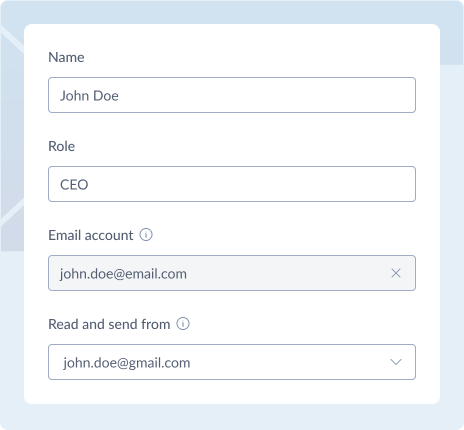This screenshot has width=464, height=430.
Task: Click the Name field label
Action: 66,57
